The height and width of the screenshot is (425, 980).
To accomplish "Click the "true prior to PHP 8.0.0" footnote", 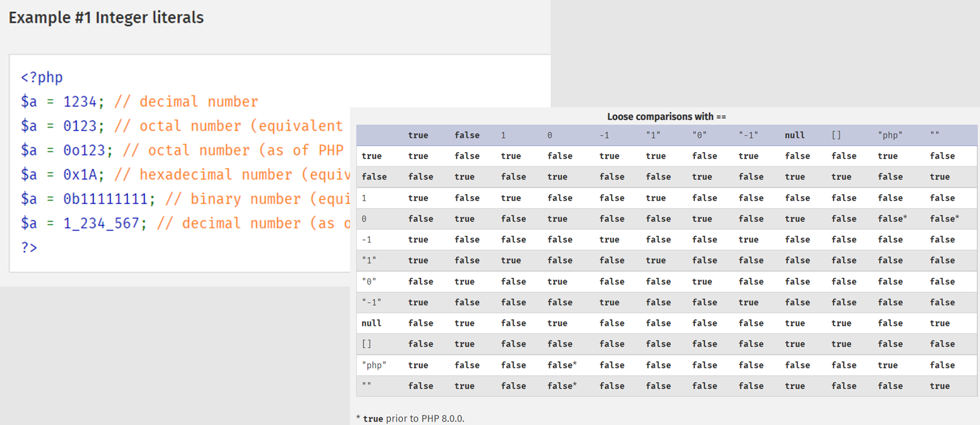I will click(413, 418).
